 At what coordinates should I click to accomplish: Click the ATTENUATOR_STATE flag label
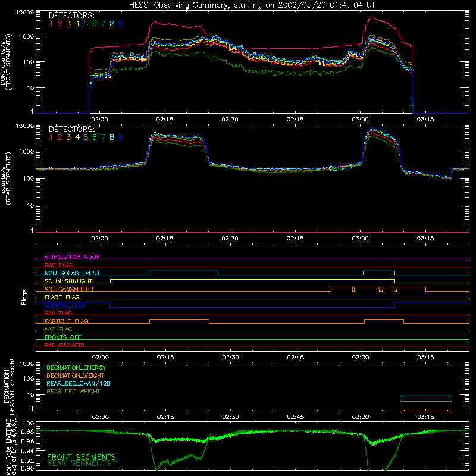tap(72, 257)
